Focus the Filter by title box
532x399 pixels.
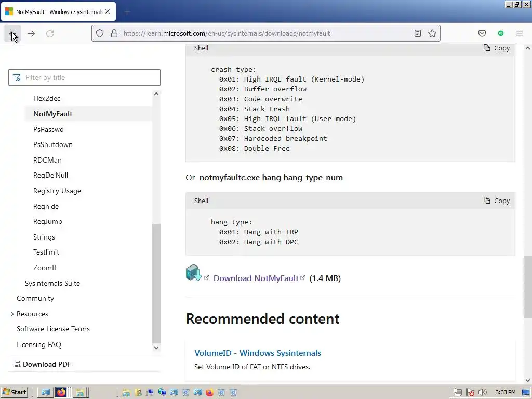(85, 77)
